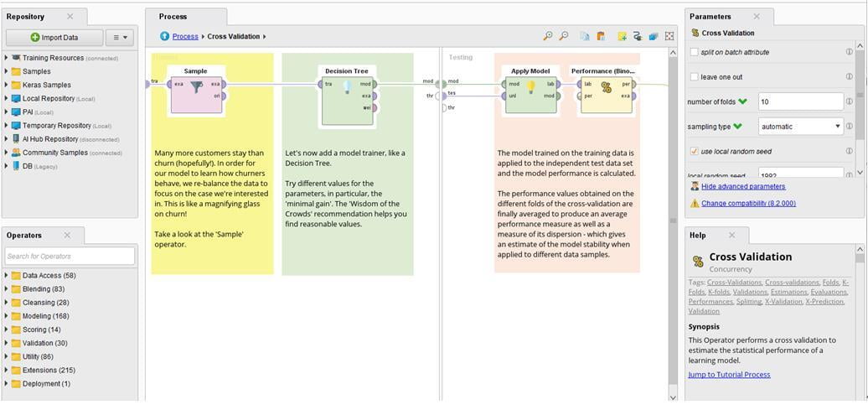
Task: Switch to the Operators panel tab
Action: point(24,236)
